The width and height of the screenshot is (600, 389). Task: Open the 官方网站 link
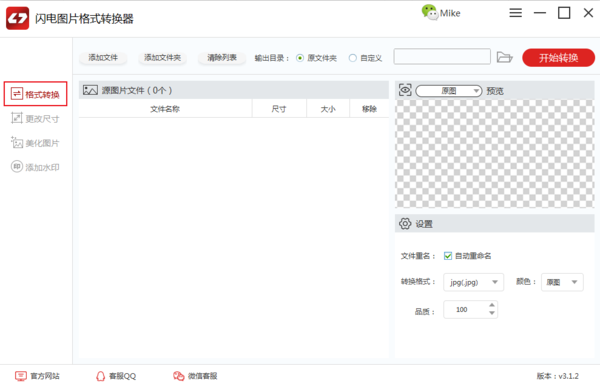(x=37, y=376)
